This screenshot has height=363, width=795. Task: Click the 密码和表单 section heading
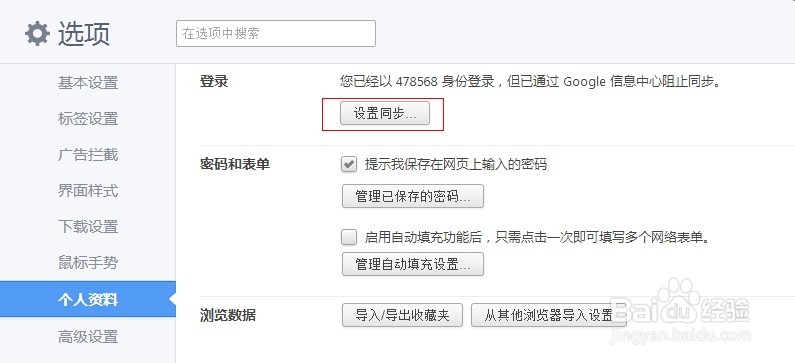tap(235, 164)
